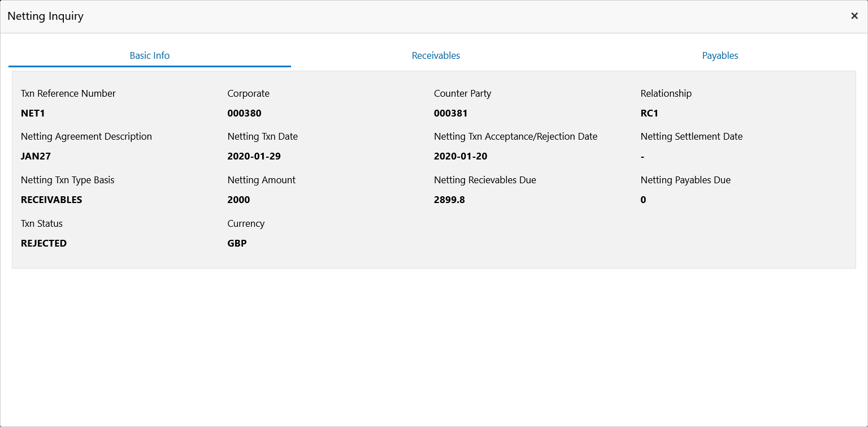Viewport: 868px width, 427px height.
Task: Click the Txn Status label
Action: (x=42, y=223)
